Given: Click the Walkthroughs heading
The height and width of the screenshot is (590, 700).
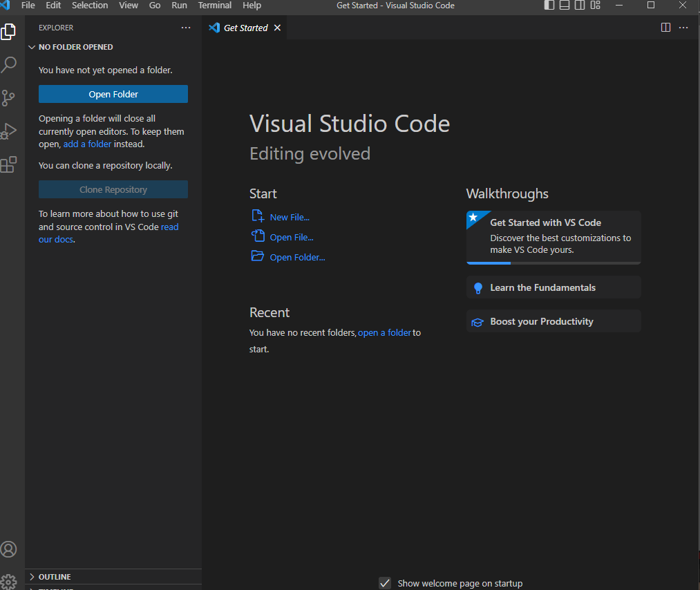Looking at the screenshot, I should tap(507, 193).
